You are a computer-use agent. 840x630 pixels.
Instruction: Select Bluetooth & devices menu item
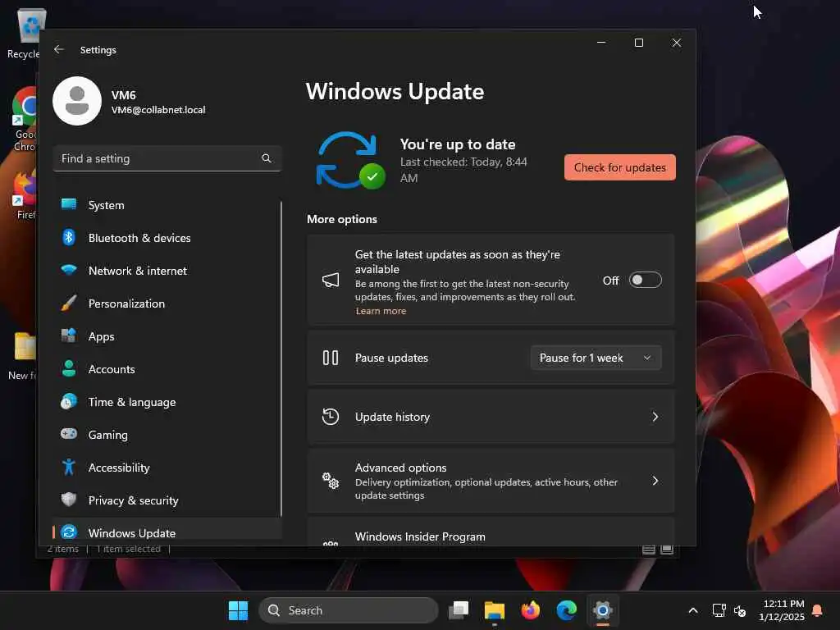167,237
